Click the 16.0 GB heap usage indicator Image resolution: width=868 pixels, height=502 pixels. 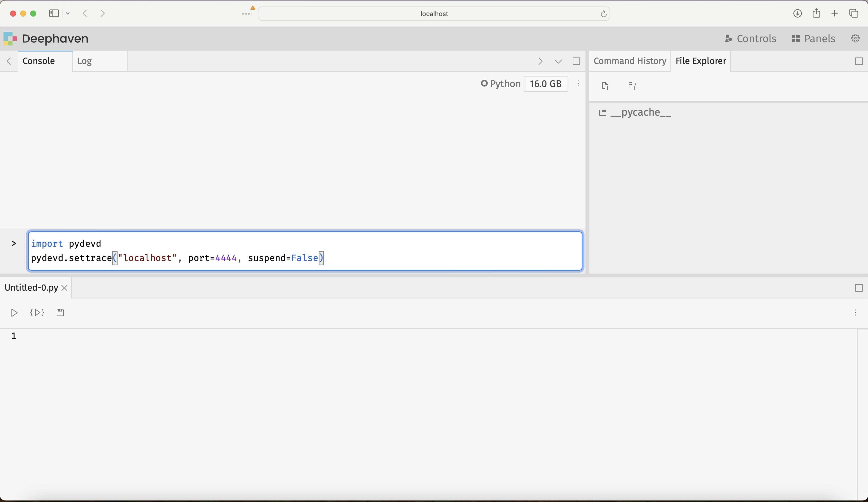pos(546,84)
